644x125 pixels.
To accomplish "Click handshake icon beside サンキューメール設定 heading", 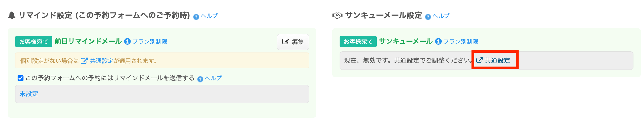I will 337,16.
